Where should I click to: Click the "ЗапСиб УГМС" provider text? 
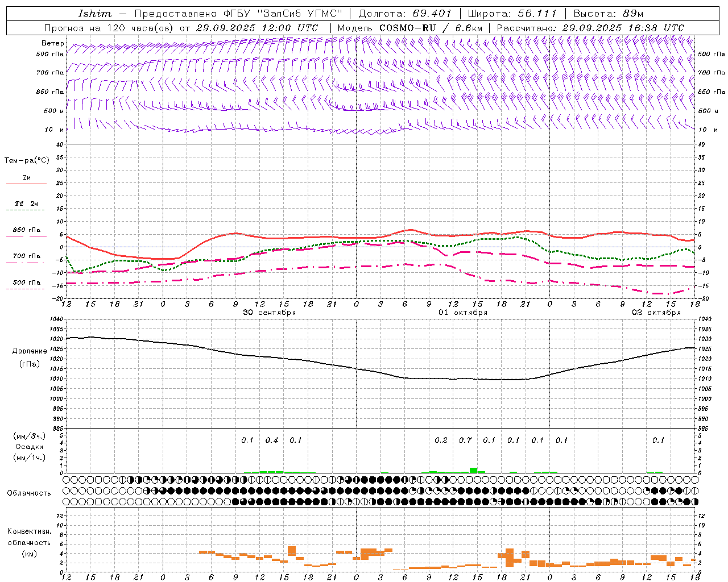[300, 14]
